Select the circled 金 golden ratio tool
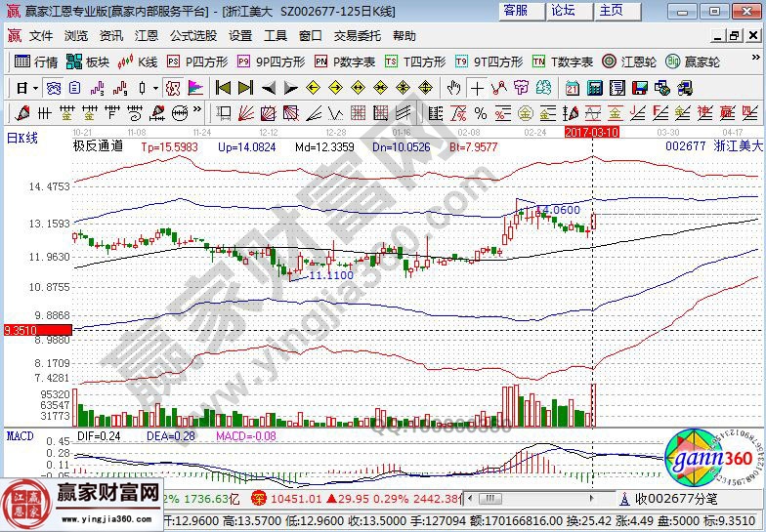 (526, 113)
